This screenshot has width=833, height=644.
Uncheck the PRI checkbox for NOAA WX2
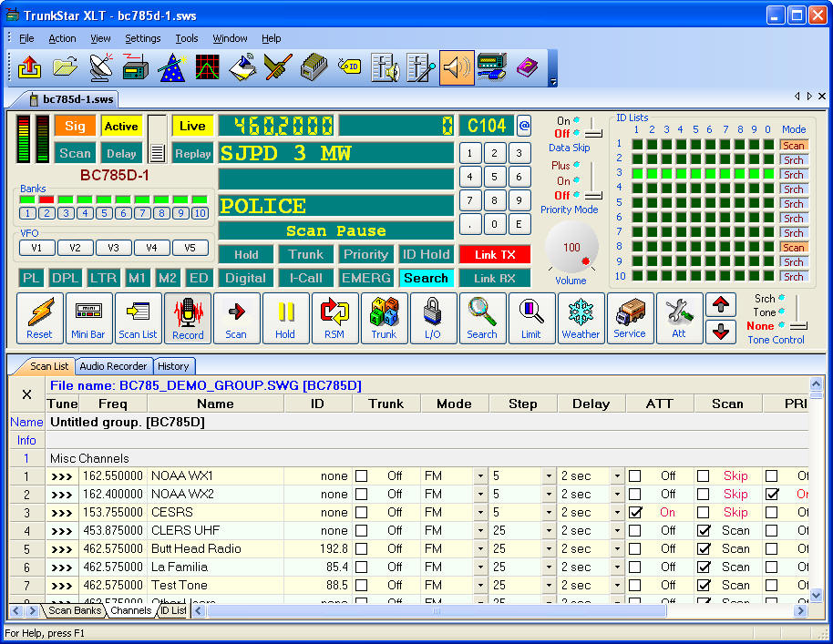point(772,495)
